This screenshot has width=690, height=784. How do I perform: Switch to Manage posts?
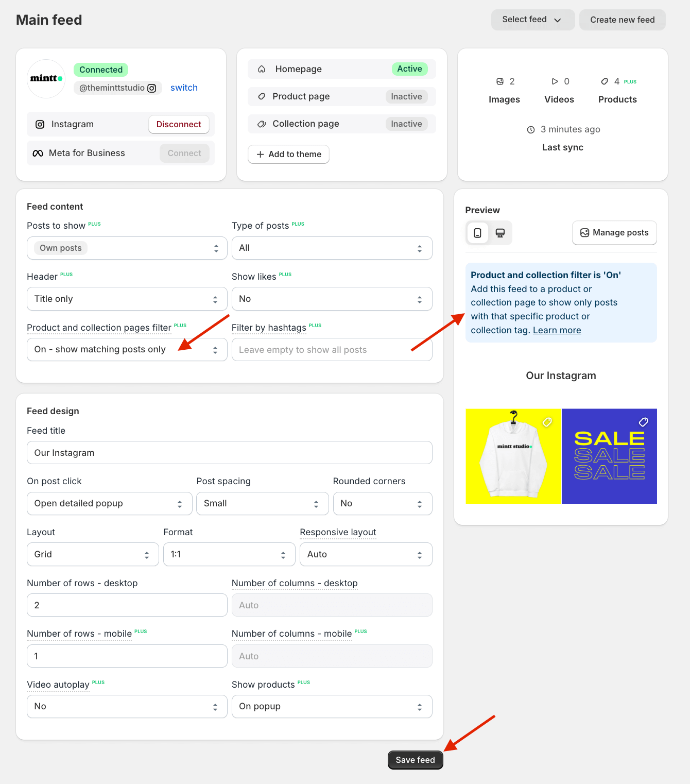coord(614,233)
